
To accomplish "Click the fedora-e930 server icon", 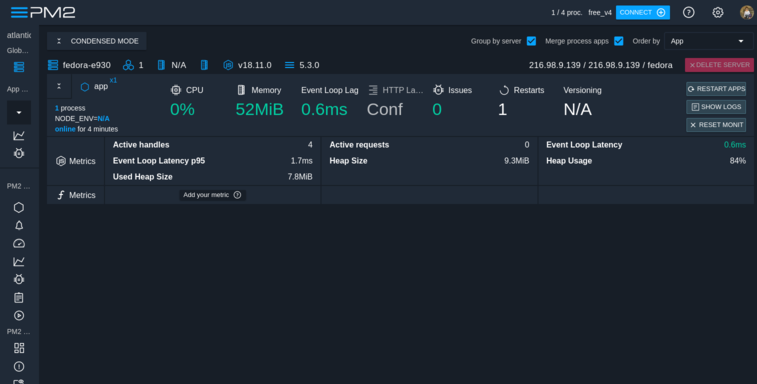I will [x=53, y=65].
